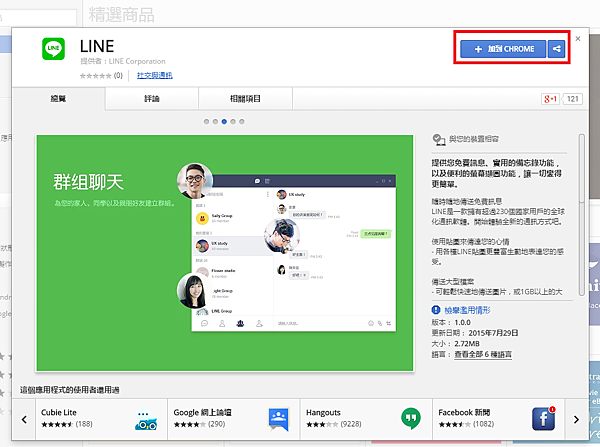Open the Facebook news app card
600x447 pixels.
(499, 419)
